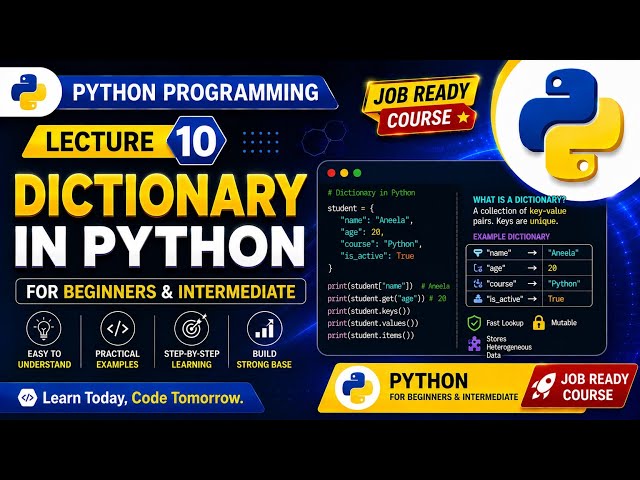This screenshot has height=480, width=640.
Task: Click the code hexagon icon beside Learn Today
Action: [x=27, y=398]
